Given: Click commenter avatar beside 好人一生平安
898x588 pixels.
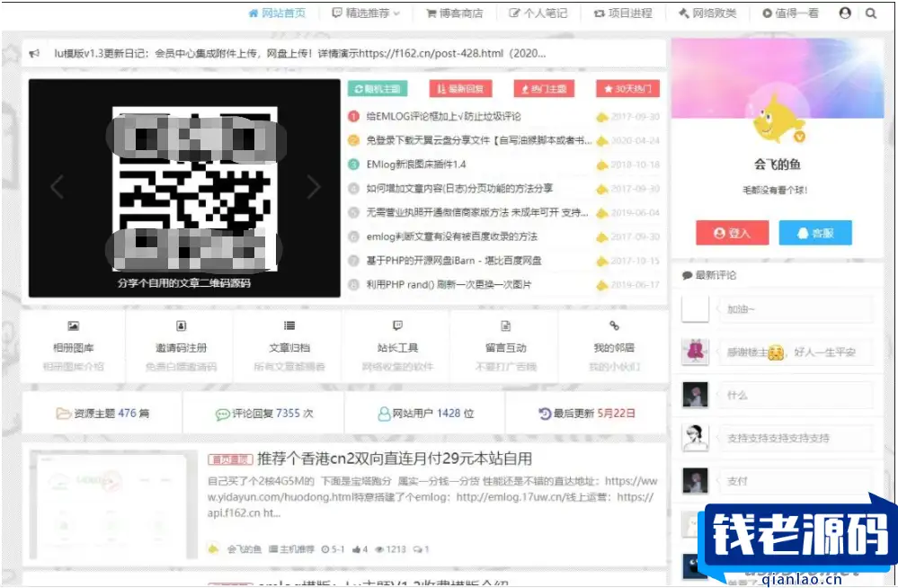Looking at the screenshot, I should tap(695, 352).
